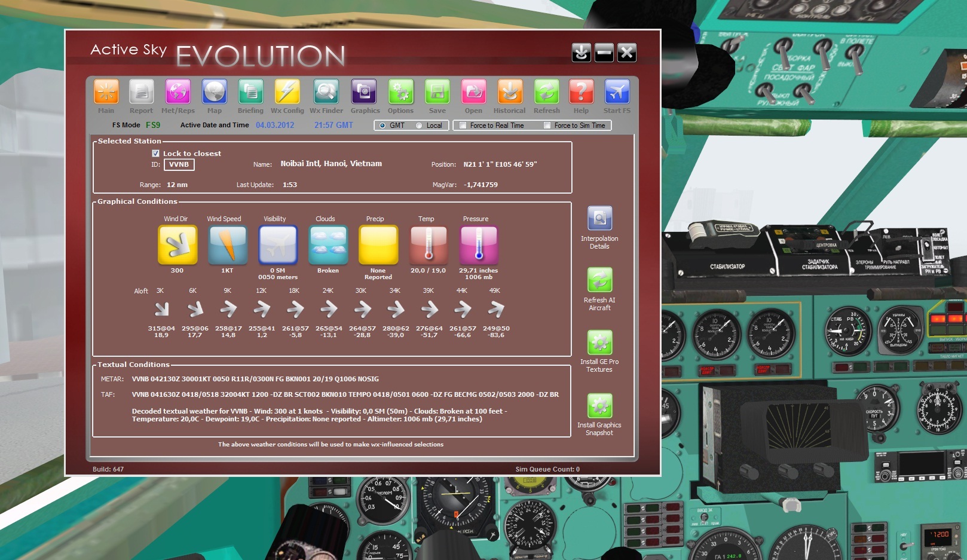
Task: Click the Wind Dir condition icon
Action: pyautogui.click(x=178, y=245)
